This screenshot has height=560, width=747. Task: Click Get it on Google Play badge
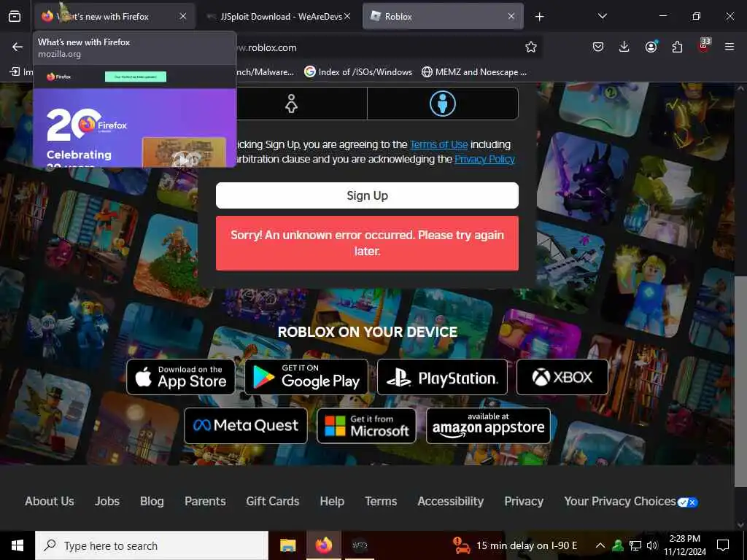click(306, 377)
